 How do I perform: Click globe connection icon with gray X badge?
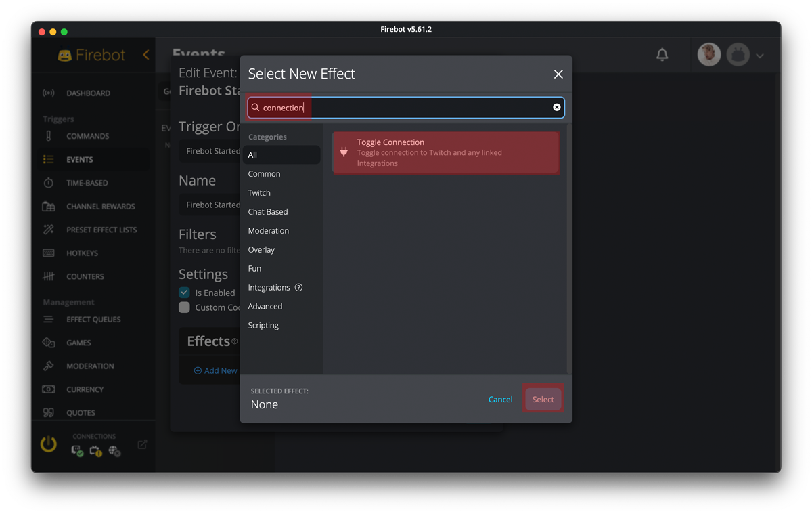point(114,451)
